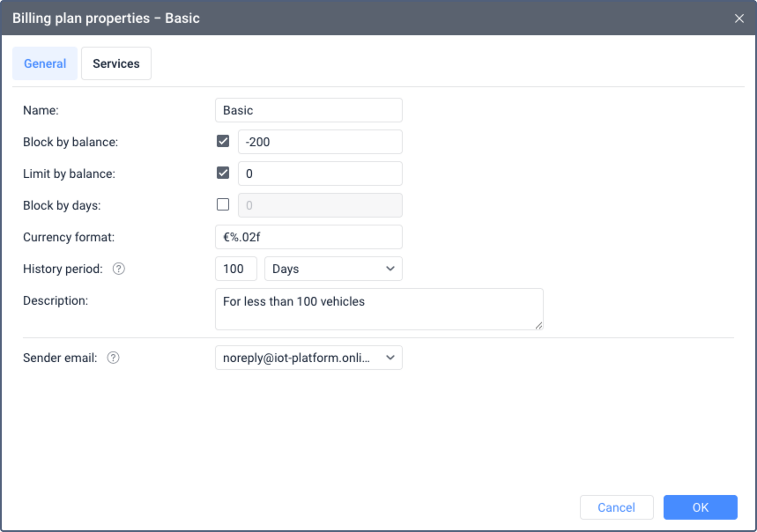Close the Billing plan properties dialog

tap(739, 18)
